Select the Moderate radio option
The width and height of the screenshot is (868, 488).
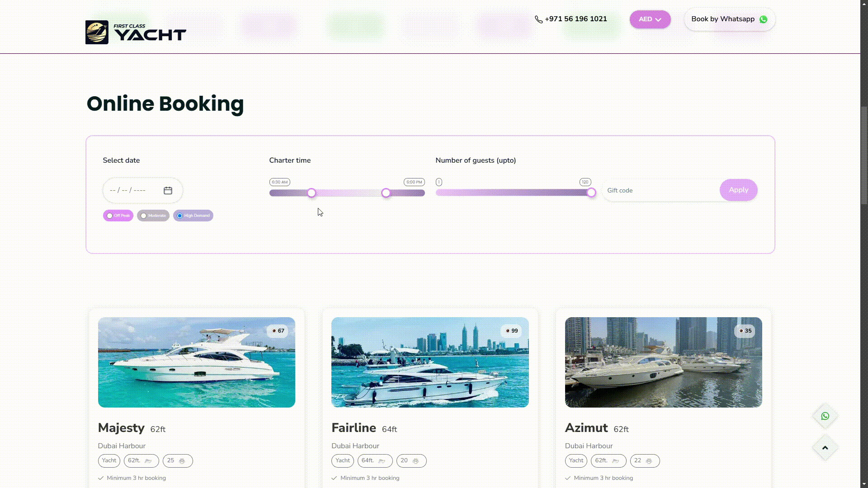click(x=144, y=216)
